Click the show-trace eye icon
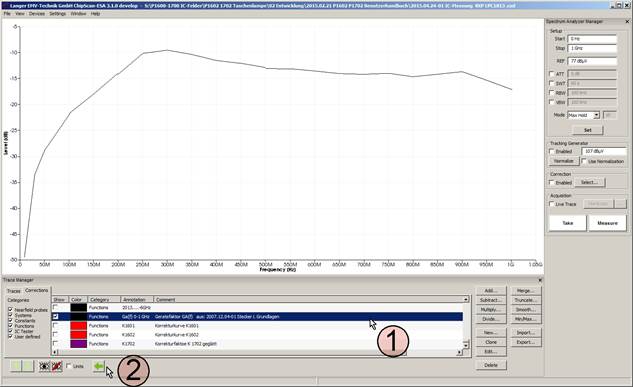This screenshot has height=387, width=633. coord(44,366)
